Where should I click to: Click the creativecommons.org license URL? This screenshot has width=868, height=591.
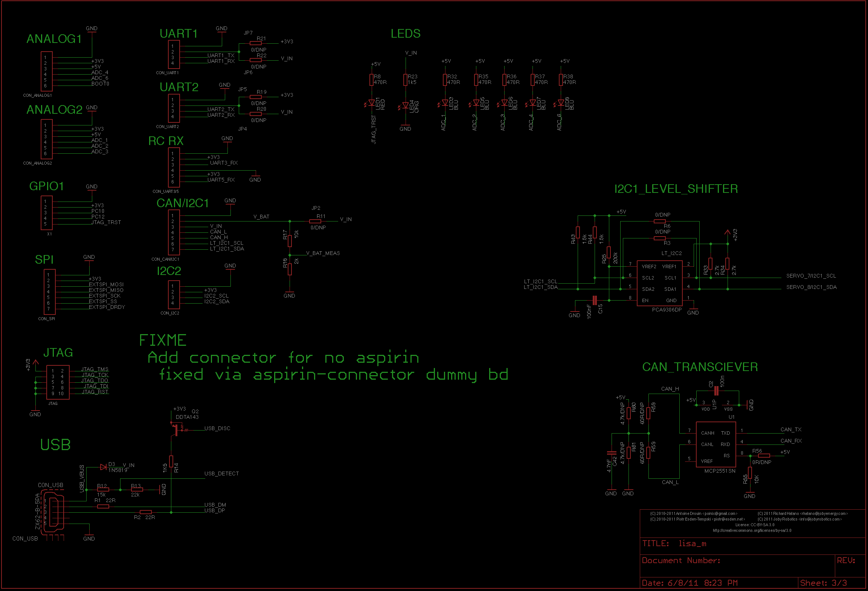[752, 530]
